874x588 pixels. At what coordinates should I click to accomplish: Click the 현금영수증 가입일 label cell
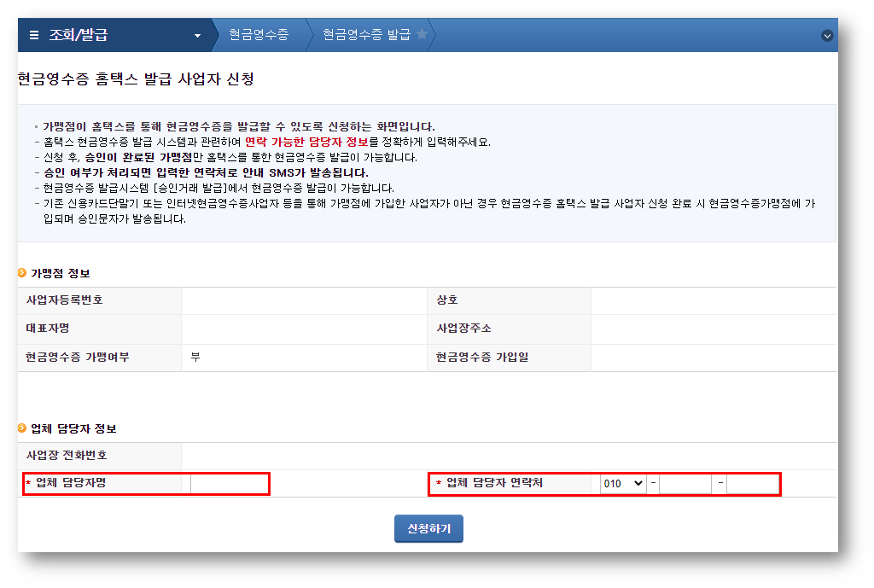[509, 358]
